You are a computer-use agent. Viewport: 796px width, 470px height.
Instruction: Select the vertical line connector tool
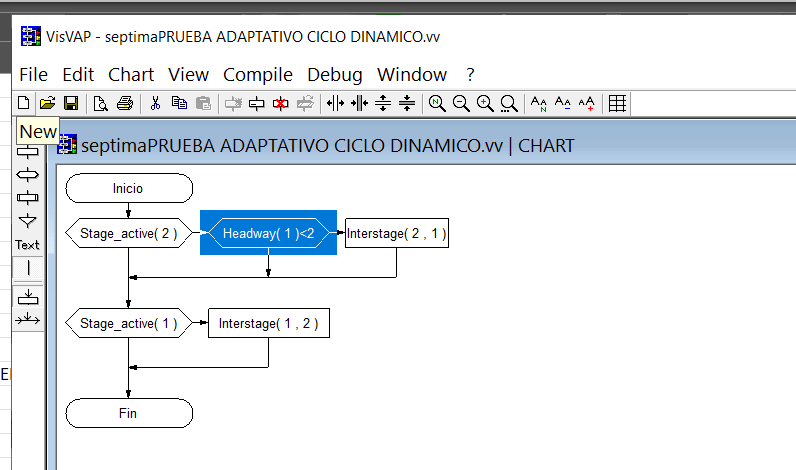(x=28, y=268)
